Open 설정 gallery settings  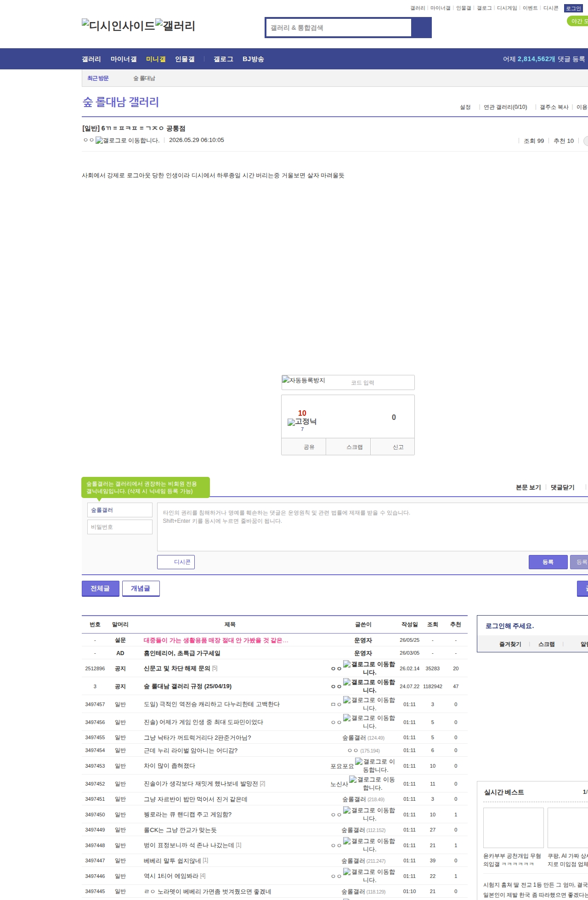pyautogui.click(x=465, y=107)
